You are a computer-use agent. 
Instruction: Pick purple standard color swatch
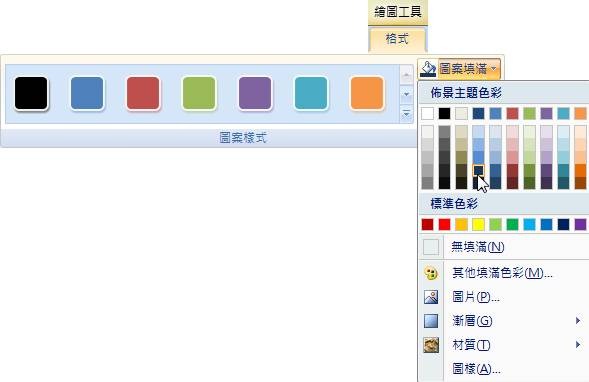pyautogui.click(x=580, y=225)
